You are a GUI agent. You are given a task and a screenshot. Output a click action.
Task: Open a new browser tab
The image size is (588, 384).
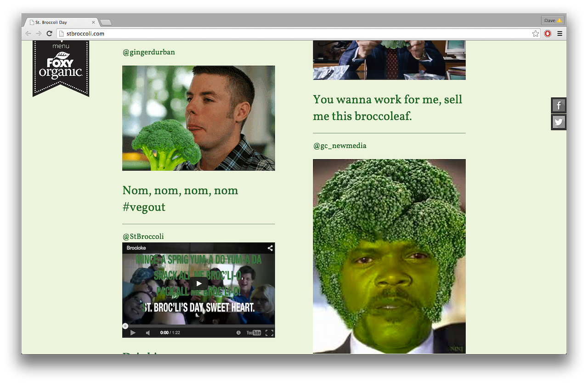106,22
